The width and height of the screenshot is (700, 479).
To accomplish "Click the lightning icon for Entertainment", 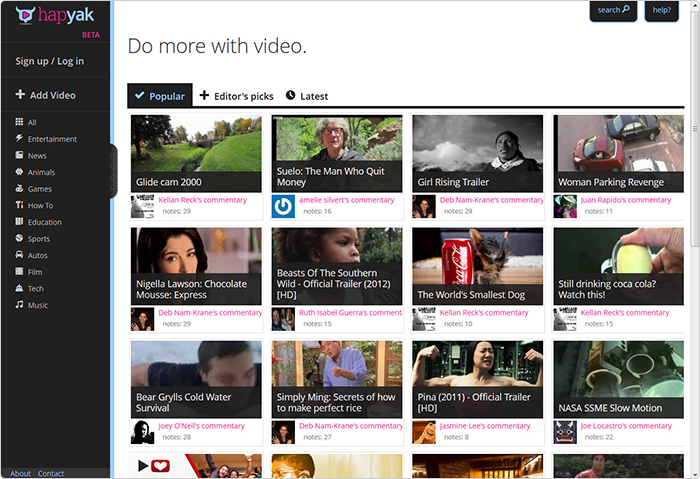I will pos(19,138).
